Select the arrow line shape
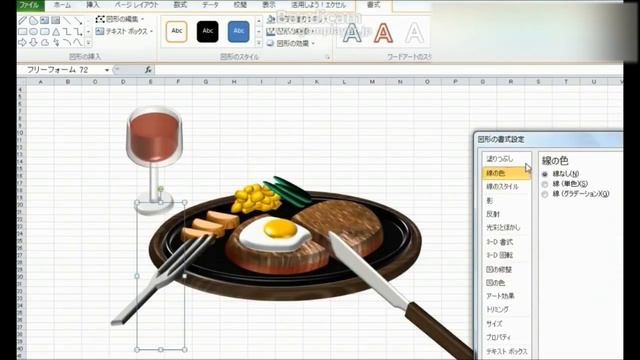This screenshot has width=640, height=360. [x=79, y=20]
